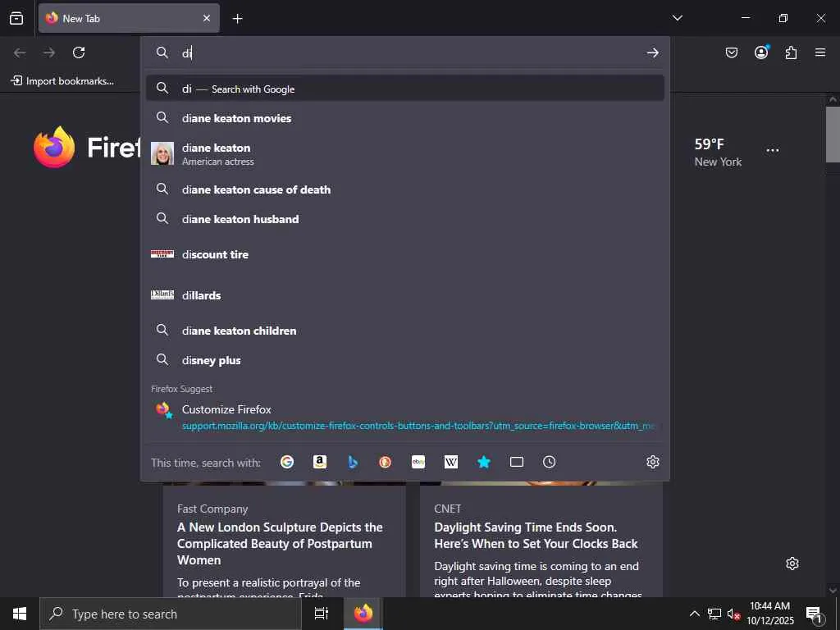Image resolution: width=840 pixels, height=630 pixels.
Task: Click the vertical page scrollbar thumb
Action: pos(833,134)
